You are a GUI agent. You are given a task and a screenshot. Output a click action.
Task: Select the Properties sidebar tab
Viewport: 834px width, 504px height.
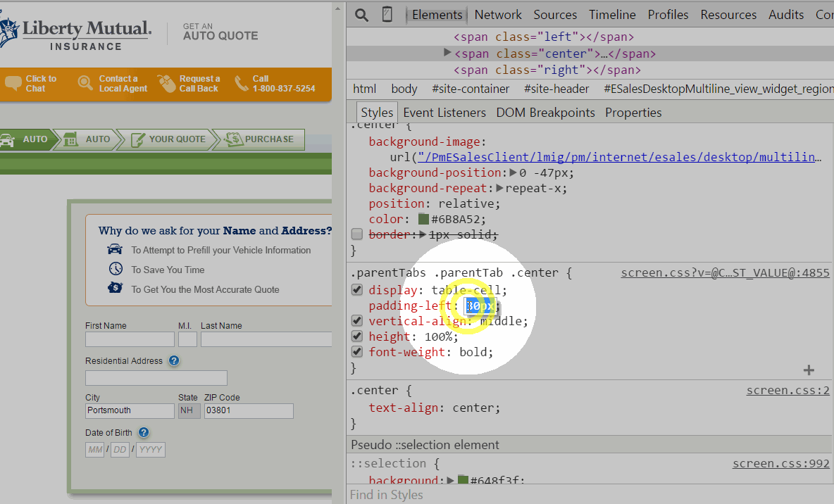633,113
